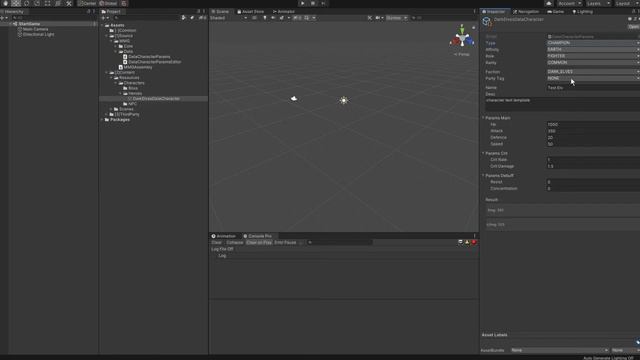The image size is (640, 360).
Task: Toggle error message filter in Console
Action: 474,242
